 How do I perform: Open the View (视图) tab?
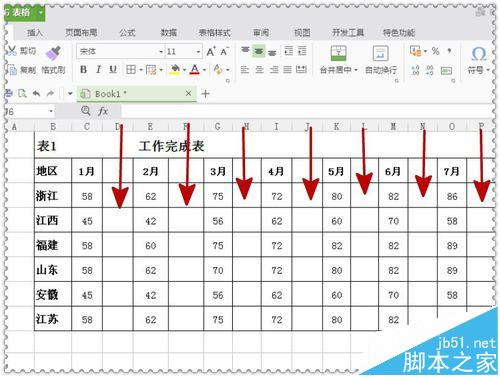coord(302,33)
